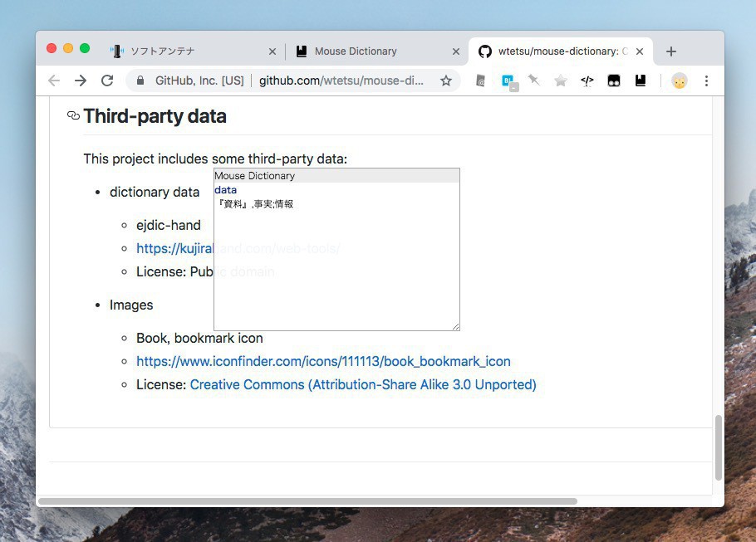
Task: Click the anchor link icon beside Third-party data
Action: coord(73,116)
